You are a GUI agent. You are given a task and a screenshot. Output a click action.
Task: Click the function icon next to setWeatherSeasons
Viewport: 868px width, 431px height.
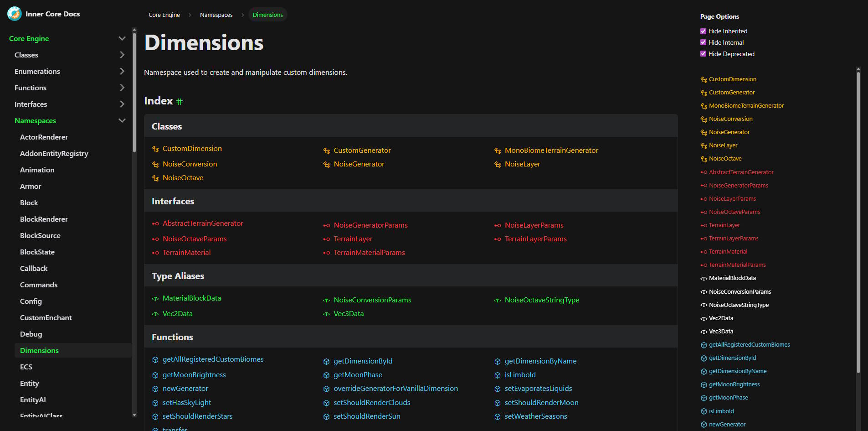point(498,417)
